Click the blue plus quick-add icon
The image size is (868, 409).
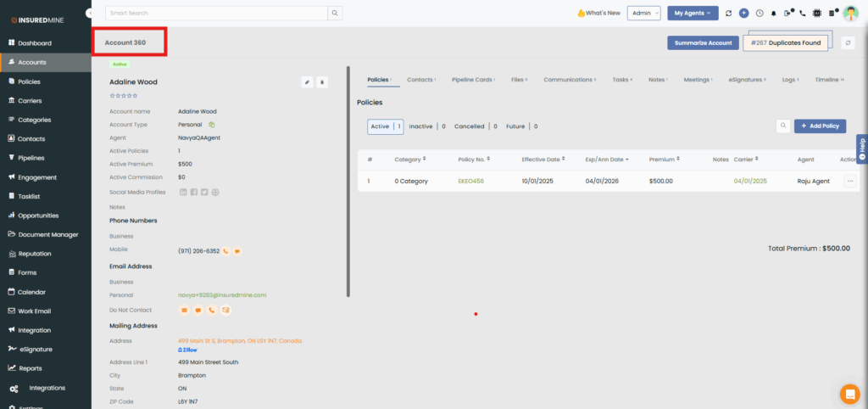[x=743, y=14]
